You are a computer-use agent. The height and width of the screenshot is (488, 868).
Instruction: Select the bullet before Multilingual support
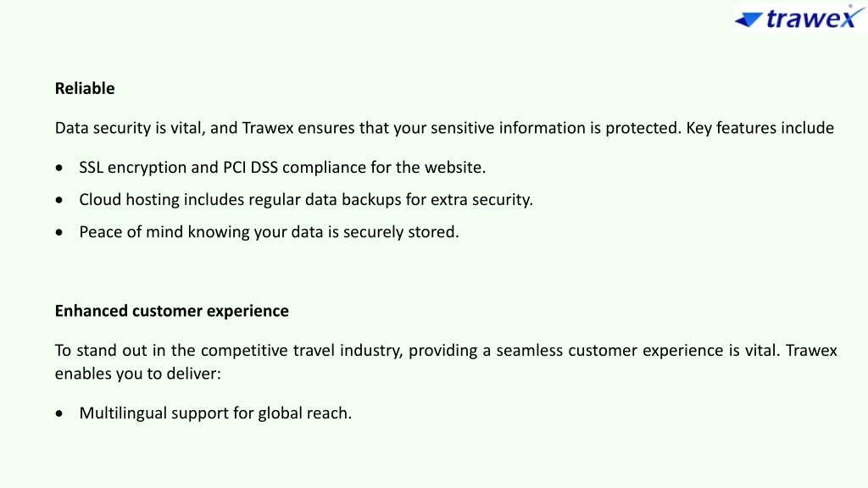coord(59,413)
